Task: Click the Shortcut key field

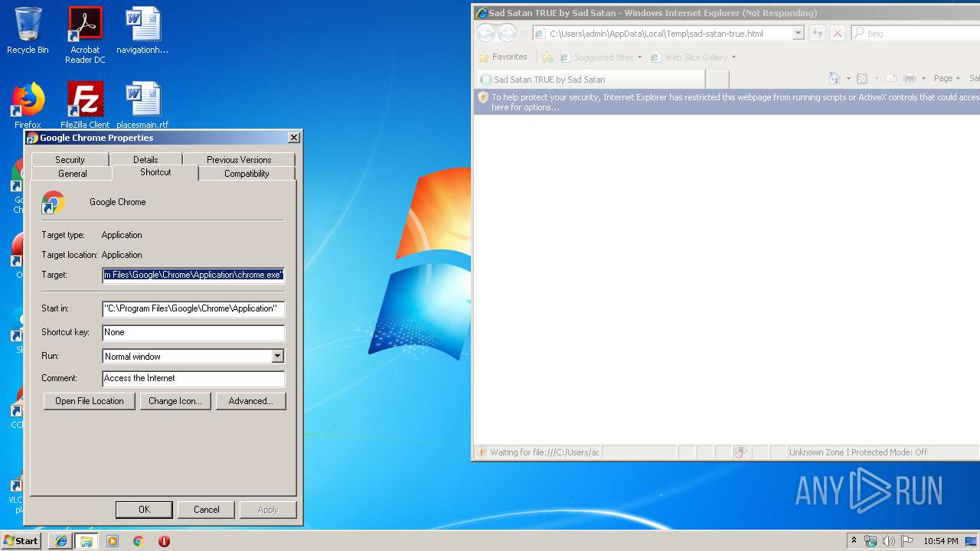Action: [x=194, y=332]
